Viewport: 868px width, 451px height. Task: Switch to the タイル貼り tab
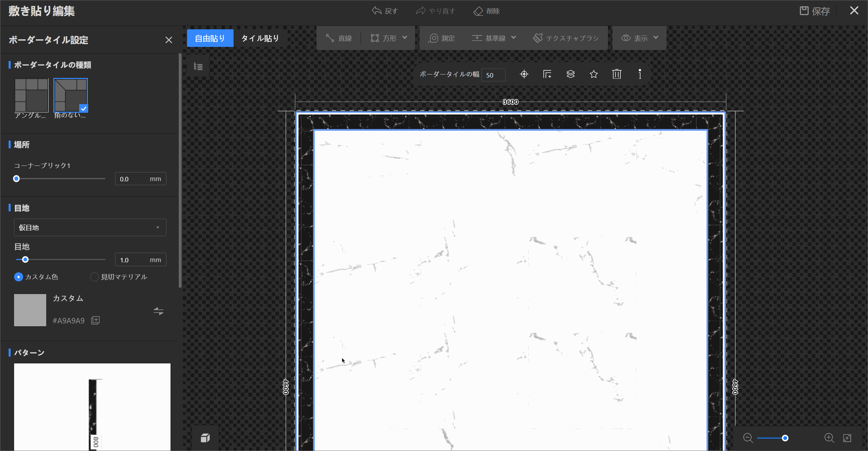260,38
